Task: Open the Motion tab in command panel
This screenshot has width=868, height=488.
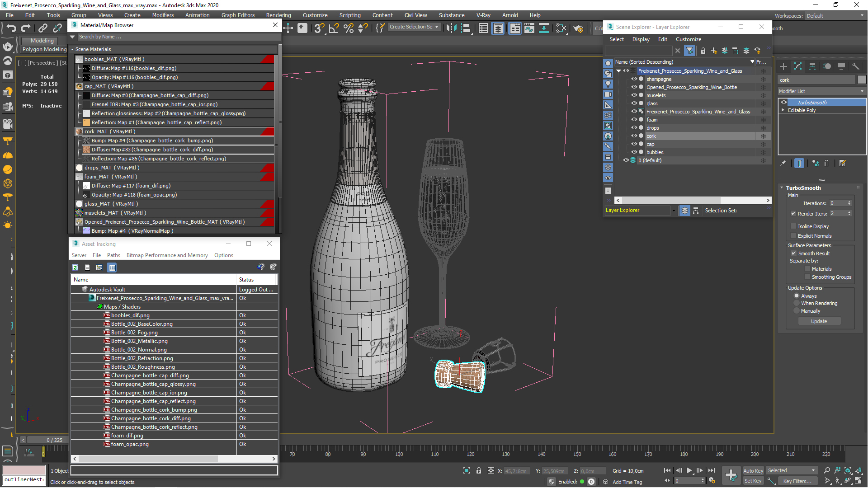Action: [x=827, y=66]
